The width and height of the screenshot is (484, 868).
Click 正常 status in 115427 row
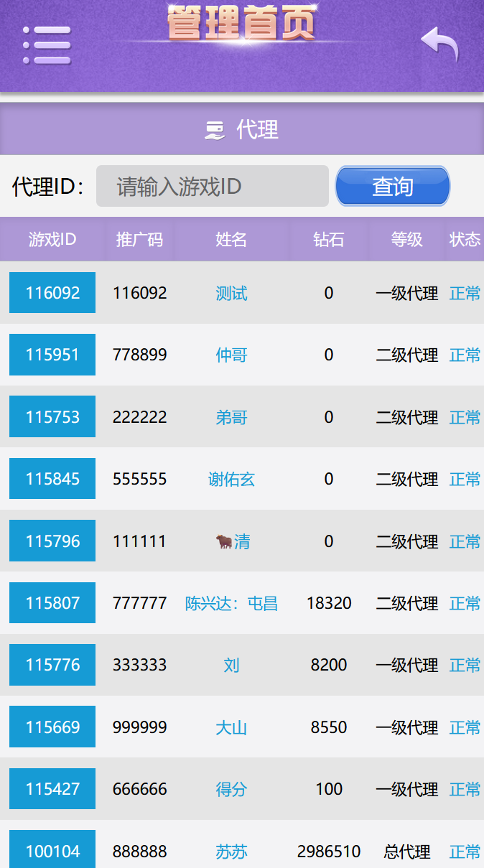[x=465, y=789]
